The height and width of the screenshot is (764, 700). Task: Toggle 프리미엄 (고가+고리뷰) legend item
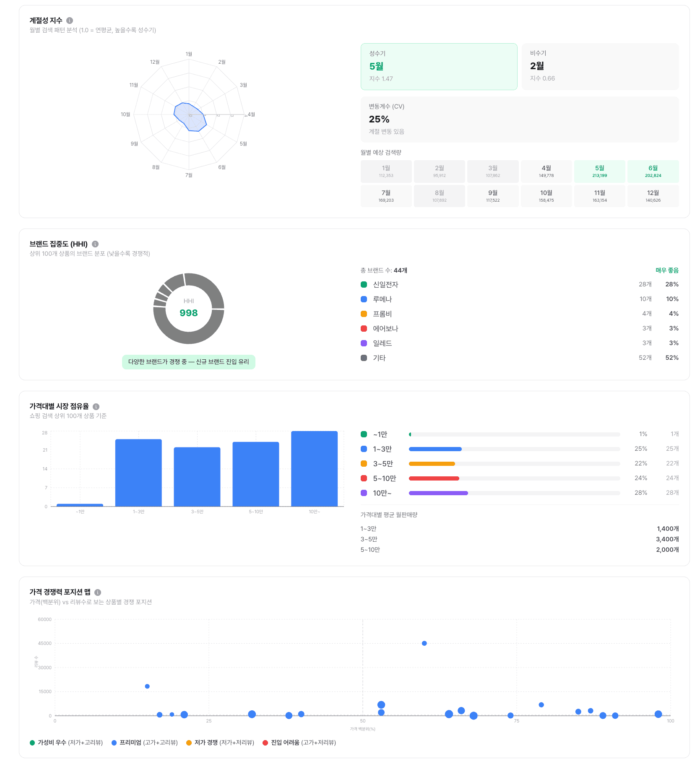coord(145,743)
